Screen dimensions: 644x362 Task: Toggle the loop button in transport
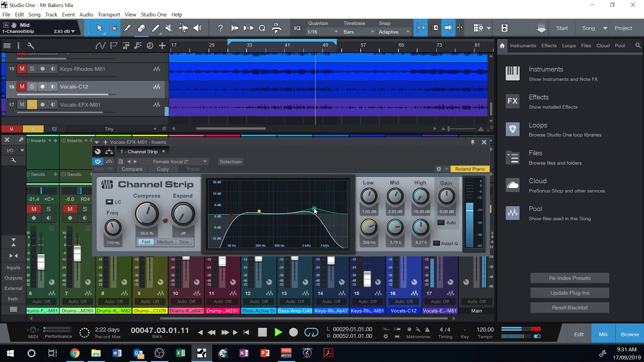click(311, 332)
